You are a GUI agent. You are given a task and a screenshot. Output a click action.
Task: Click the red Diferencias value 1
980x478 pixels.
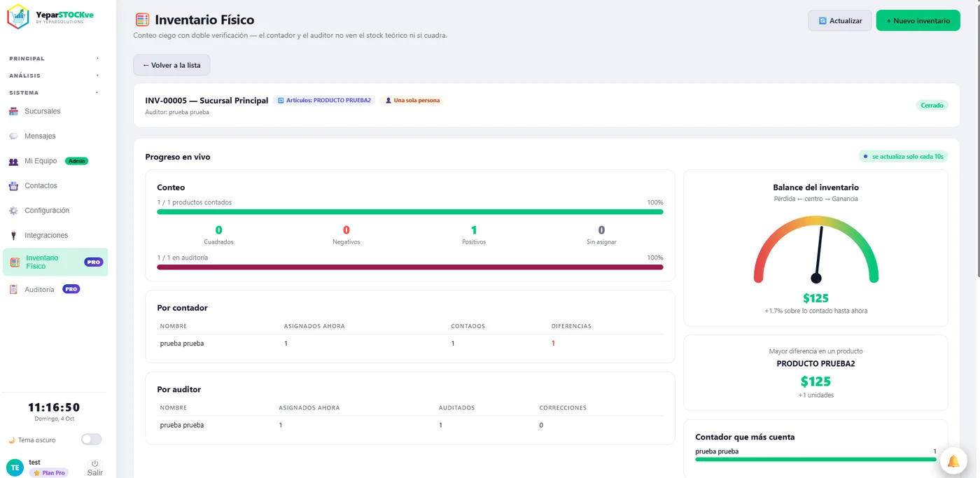[553, 344]
